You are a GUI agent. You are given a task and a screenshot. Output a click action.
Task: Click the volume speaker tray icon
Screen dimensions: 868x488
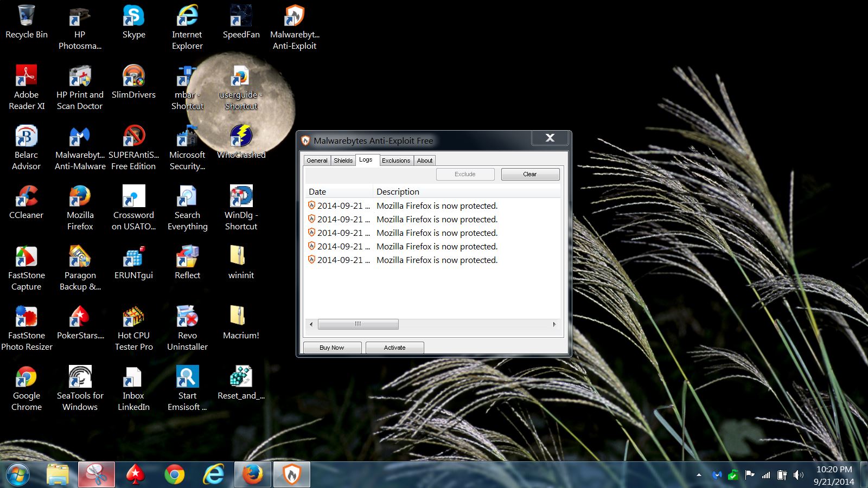point(798,475)
